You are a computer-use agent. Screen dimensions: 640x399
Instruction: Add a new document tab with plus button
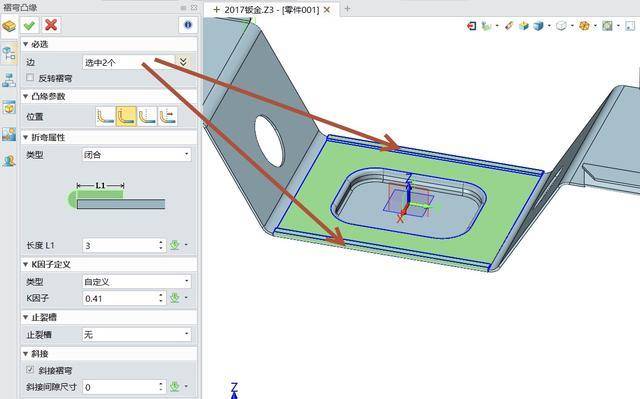347,9
